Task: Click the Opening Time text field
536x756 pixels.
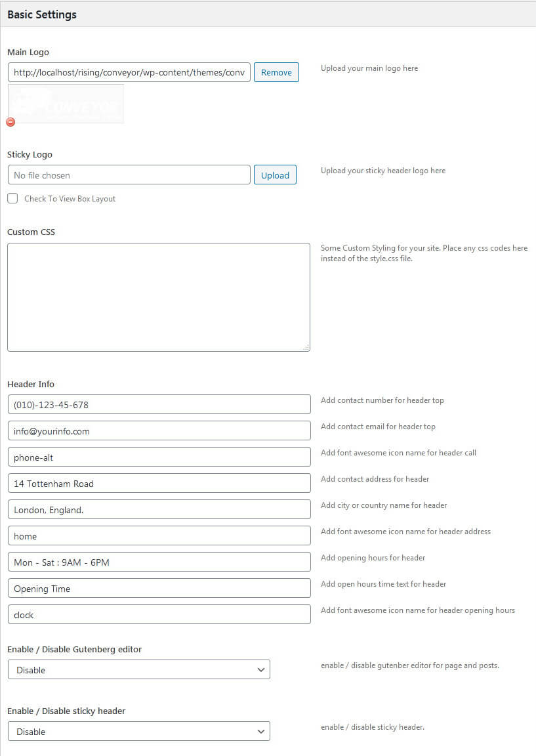Action: [x=158, y=588]
